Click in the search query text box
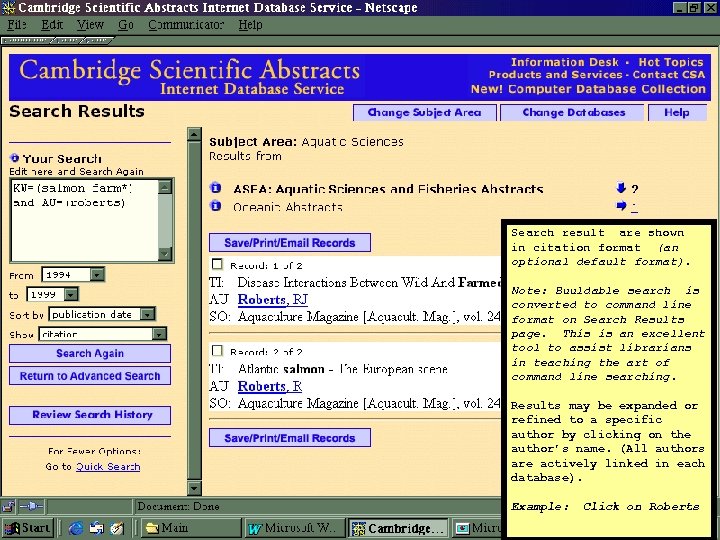Image resolution: width=720 pixels, height=540 pixels. [85, 220]
